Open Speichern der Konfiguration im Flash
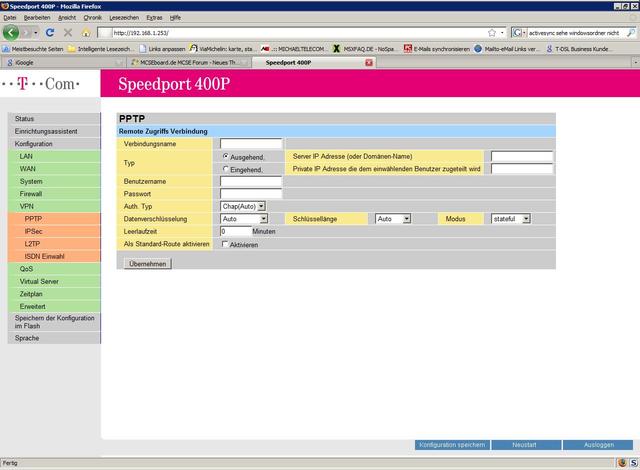The width and height of the screenshot is (640, 470). point(54,322)
